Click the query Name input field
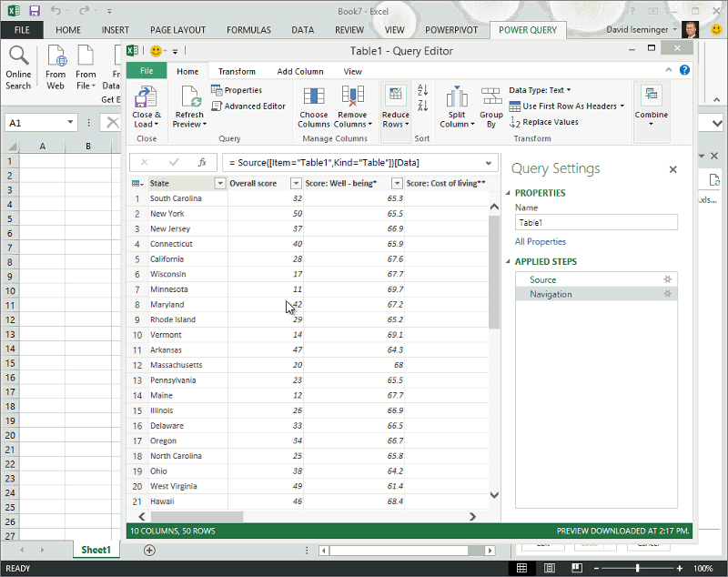The width and height of the screenshot is (728, 577). coord(596,222)
